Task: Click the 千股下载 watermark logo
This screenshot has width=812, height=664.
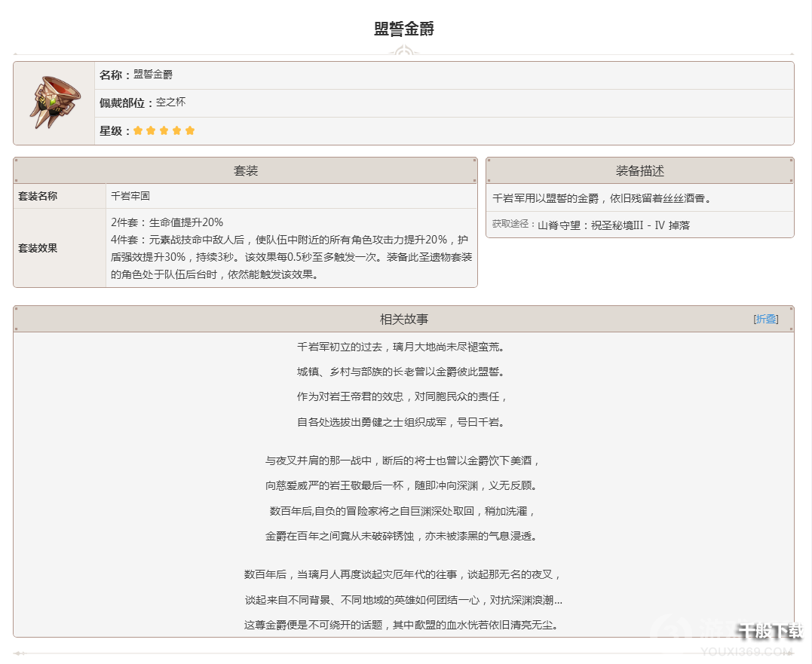Action: point(769,632)
